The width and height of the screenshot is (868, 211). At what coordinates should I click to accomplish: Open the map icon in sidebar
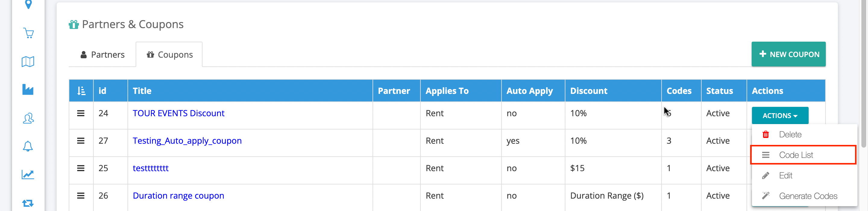coord(28,62)
